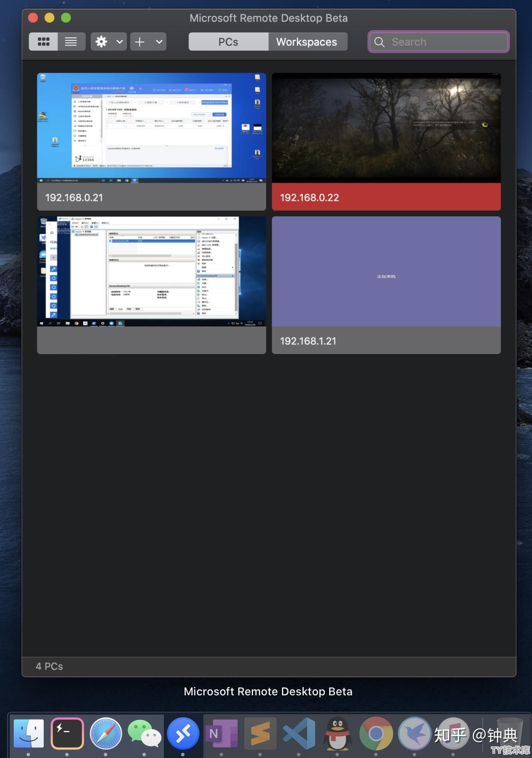Click the magnifier icon in search box
Image resolution: width=532 pixels, height=758 pixels.
379,42
